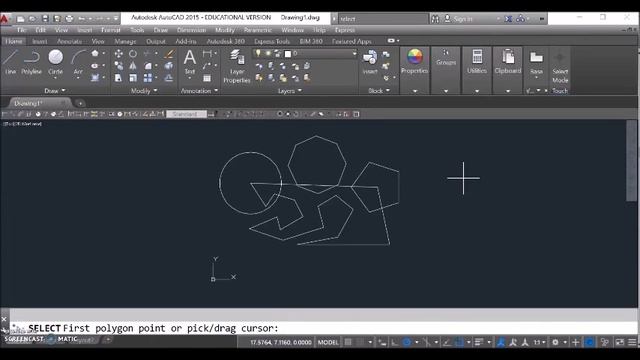This screenshot has height=360, width=640.
Task: Select the Polyline tool
Action: [x=31, y=62]
